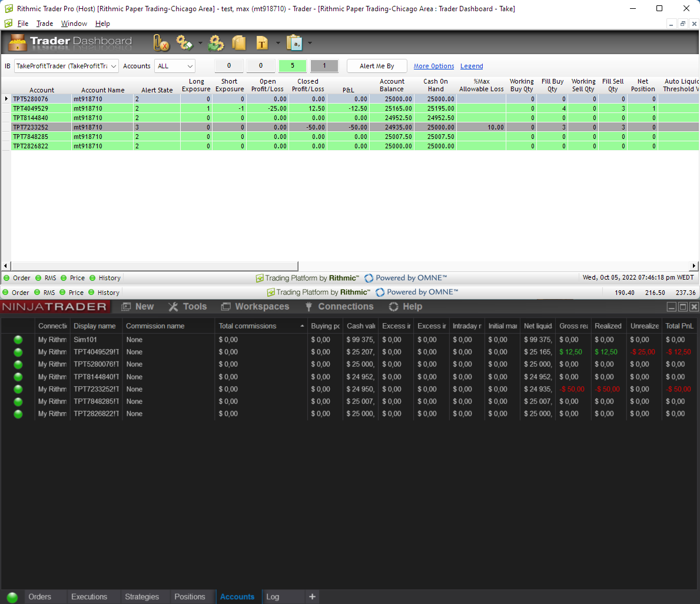This screenshot has height=604, width=700.
Task: Open the Workspaces menu in NinjaTrader
Action: click(256, 307)
